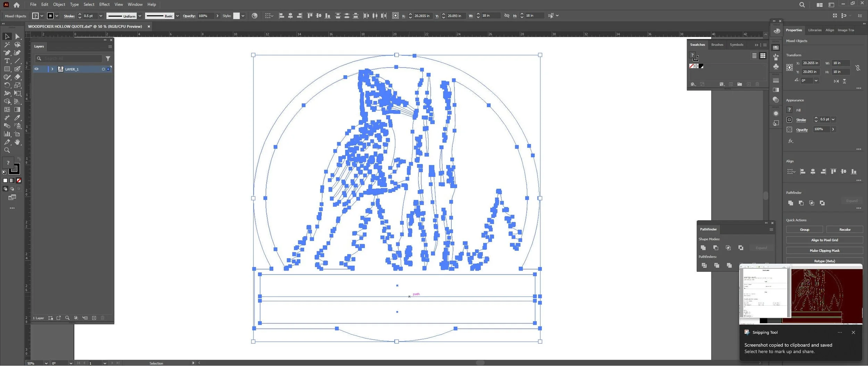Set Draw Normal mode in toolbox
The image size is (868, 366).
5,189
